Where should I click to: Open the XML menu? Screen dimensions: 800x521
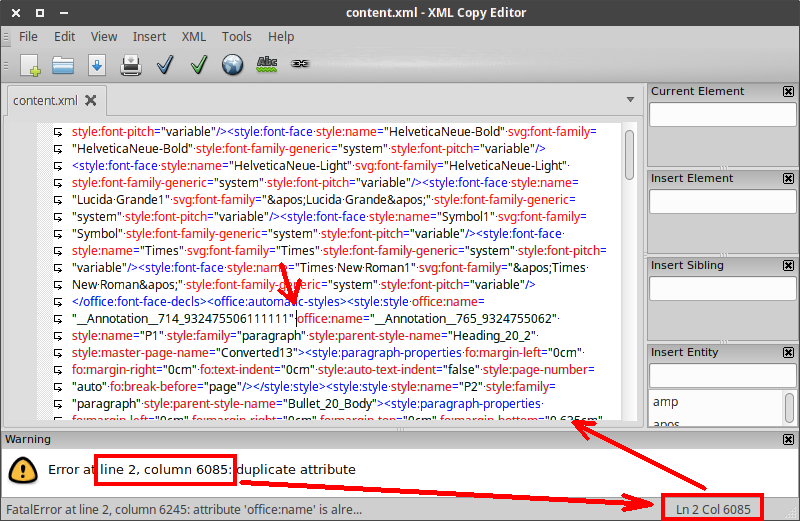click(193, 37)
